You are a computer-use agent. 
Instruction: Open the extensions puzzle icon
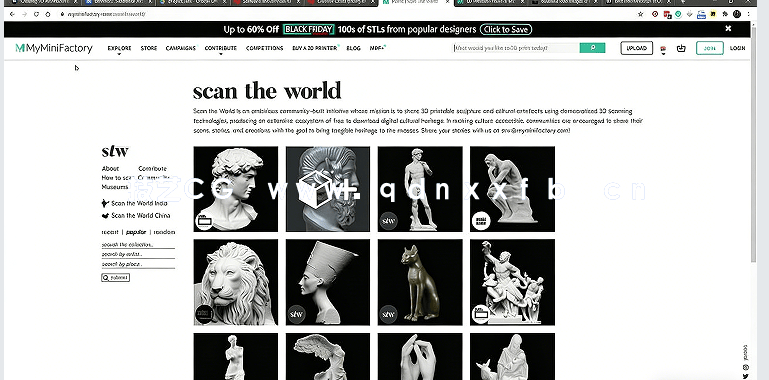coord(725,14)
